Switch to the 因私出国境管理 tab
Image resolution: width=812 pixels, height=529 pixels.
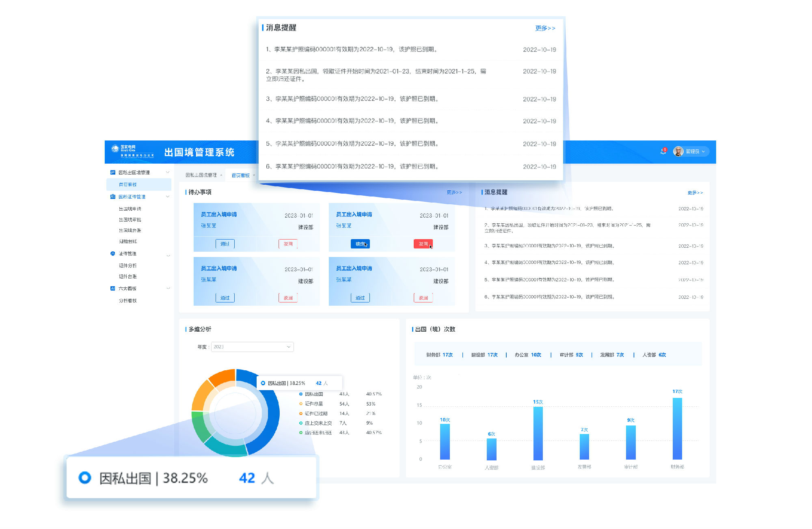pyautogui.click(x=201, y=175)
